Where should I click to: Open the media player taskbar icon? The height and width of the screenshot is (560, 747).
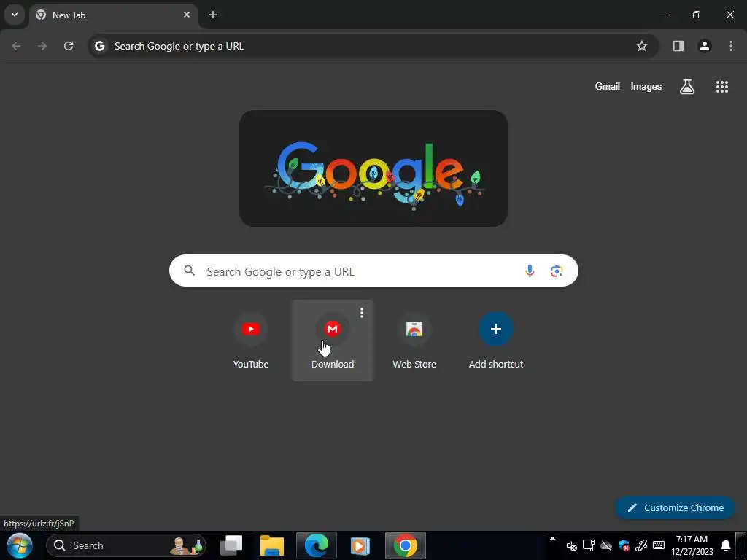(x=360, y=545)
